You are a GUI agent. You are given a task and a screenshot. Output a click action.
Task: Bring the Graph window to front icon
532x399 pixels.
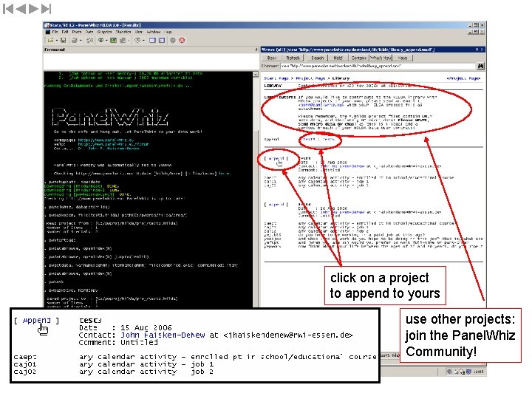pyautogui.click(x=123, y=40)
